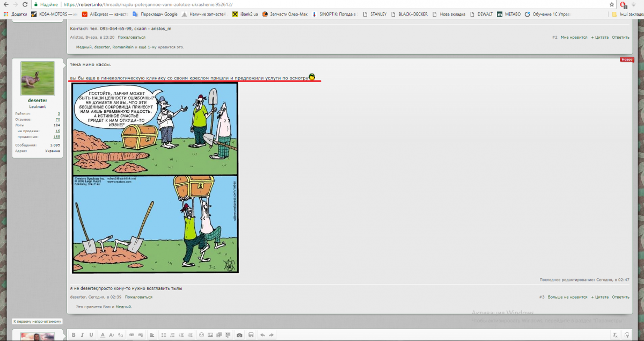Viewport: 644px width, 341px height.
Task: Open the KOSA-MOTORS bookmark
Action: (x=55, y=14)
